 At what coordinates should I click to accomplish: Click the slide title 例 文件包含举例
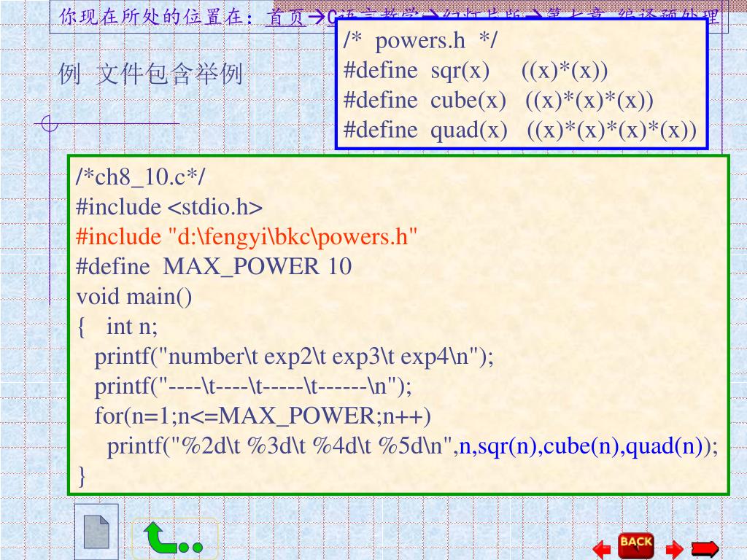pos(150,74)
